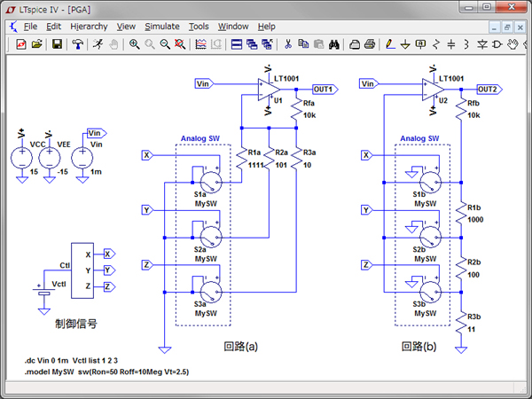This screenshot has width=532, height=399.
Task: Click the Cut scissors icon
Action: point(287,43)
